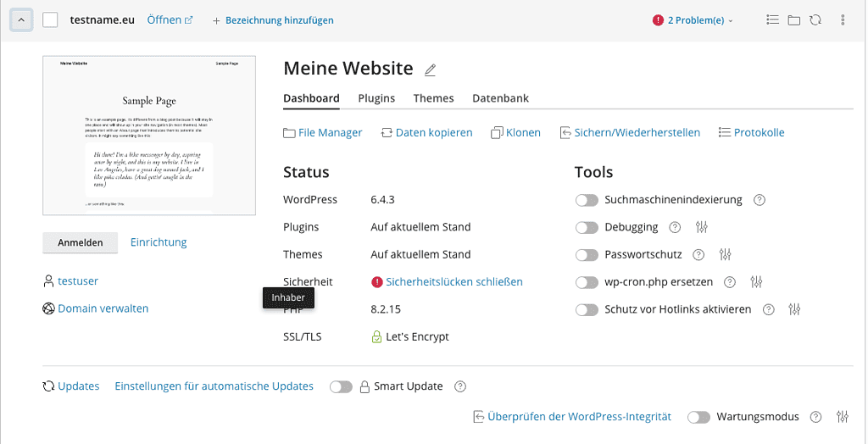The width and height of the screenshot is (868, 444).
Task: Click the pencil icon beside Meine Website
Action: [x=430, y=69]
